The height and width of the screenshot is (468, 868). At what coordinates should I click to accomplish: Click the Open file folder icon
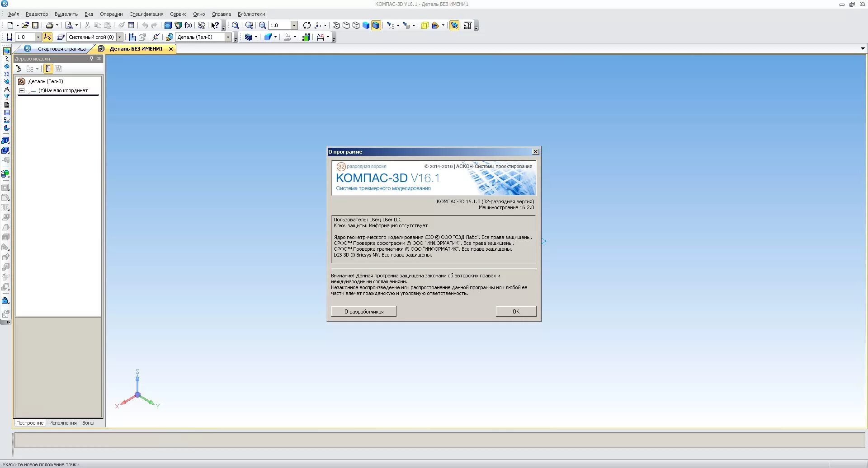tap(25, 25)
